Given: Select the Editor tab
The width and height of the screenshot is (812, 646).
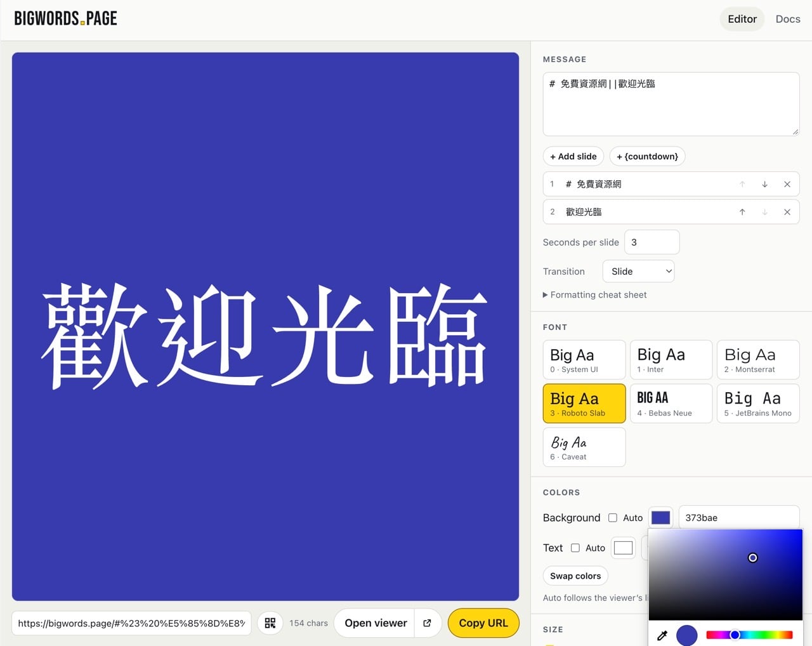Looking at the screenshot, I should click(742, 19).
